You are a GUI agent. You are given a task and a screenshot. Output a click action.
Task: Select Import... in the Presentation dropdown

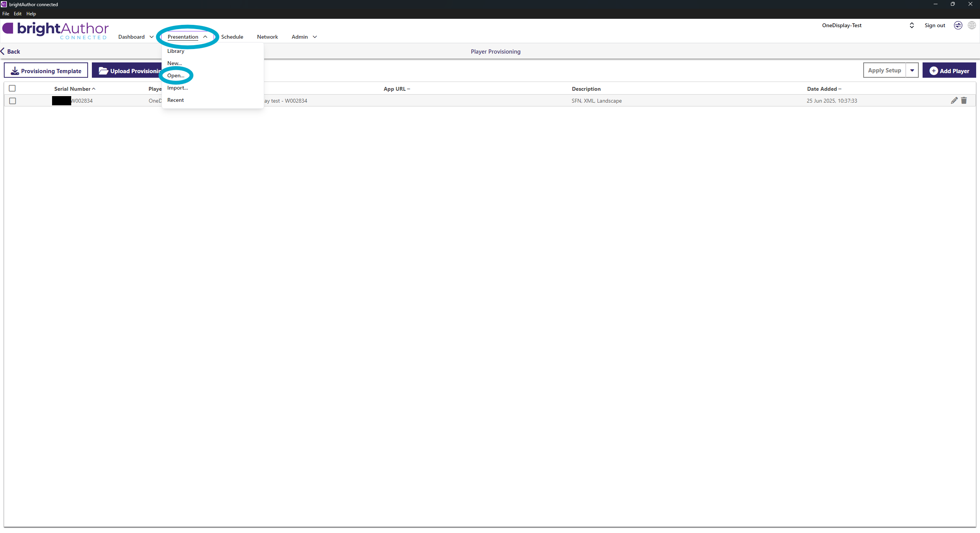point(178,88)
